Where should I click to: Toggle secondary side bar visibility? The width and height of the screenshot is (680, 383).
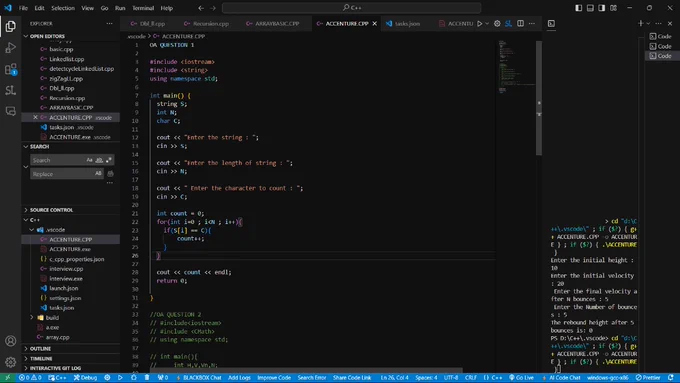coord(602,8)
